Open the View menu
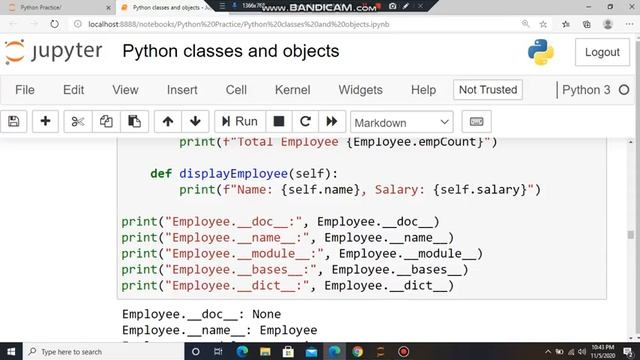Screen dimensions: 640x360 [125, 90]
